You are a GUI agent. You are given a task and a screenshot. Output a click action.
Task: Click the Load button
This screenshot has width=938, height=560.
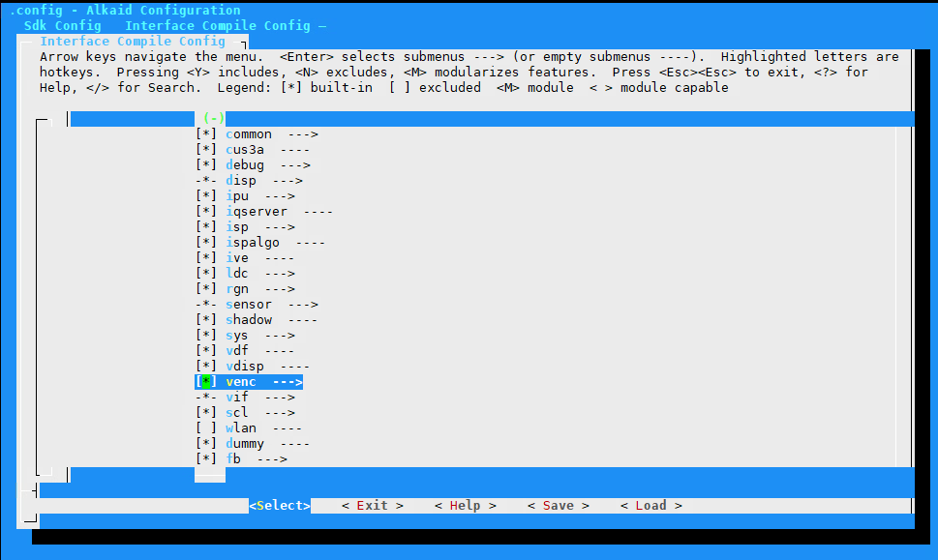tap(651, 506)
